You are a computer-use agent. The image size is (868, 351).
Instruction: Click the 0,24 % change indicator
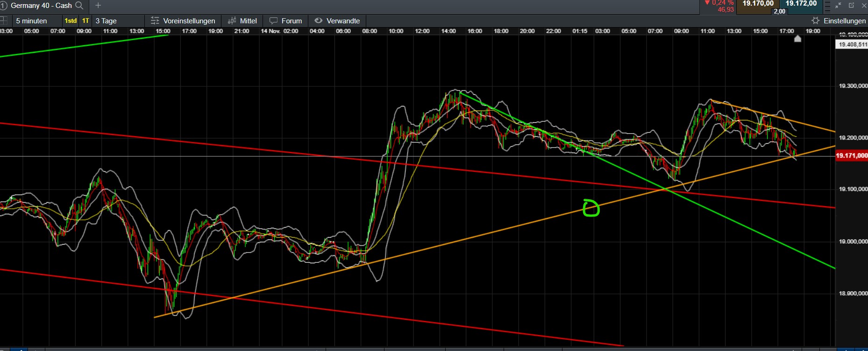(719, 3)
